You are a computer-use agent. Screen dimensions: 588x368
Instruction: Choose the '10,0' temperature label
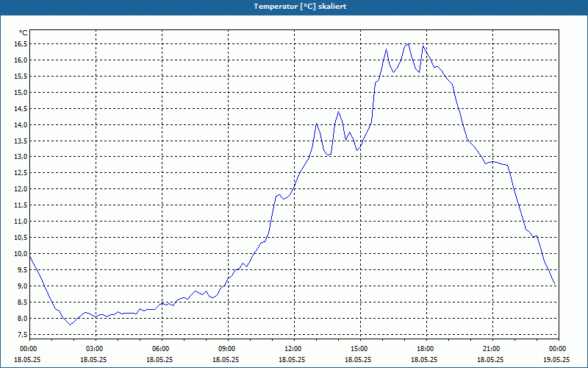click(x=22, y=253)
